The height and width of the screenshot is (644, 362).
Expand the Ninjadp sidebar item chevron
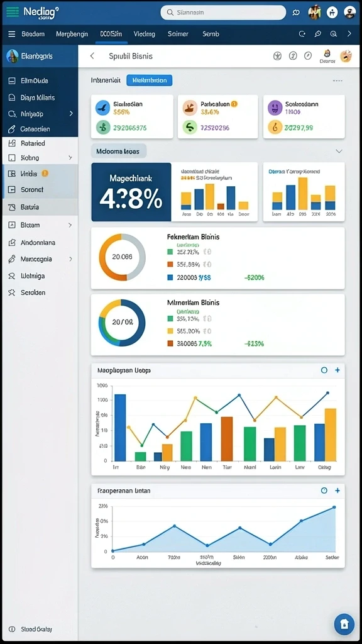pyautogui.click(x=70, y=113)
